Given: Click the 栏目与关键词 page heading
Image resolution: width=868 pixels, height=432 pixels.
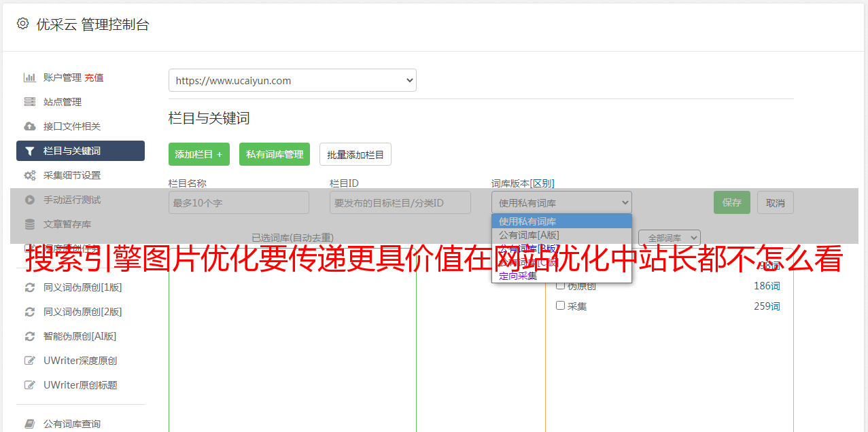Looking at the screenshot, I should point(209,118).
